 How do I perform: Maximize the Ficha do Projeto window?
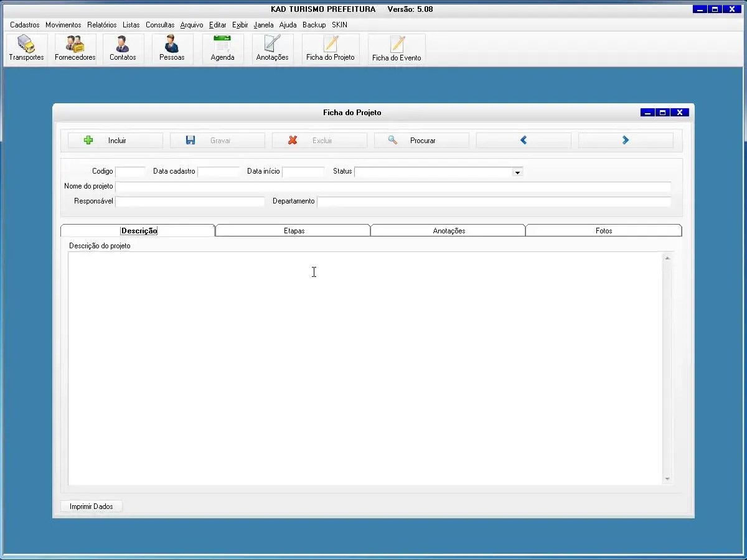pyautogui.click(x=663, y=113)
